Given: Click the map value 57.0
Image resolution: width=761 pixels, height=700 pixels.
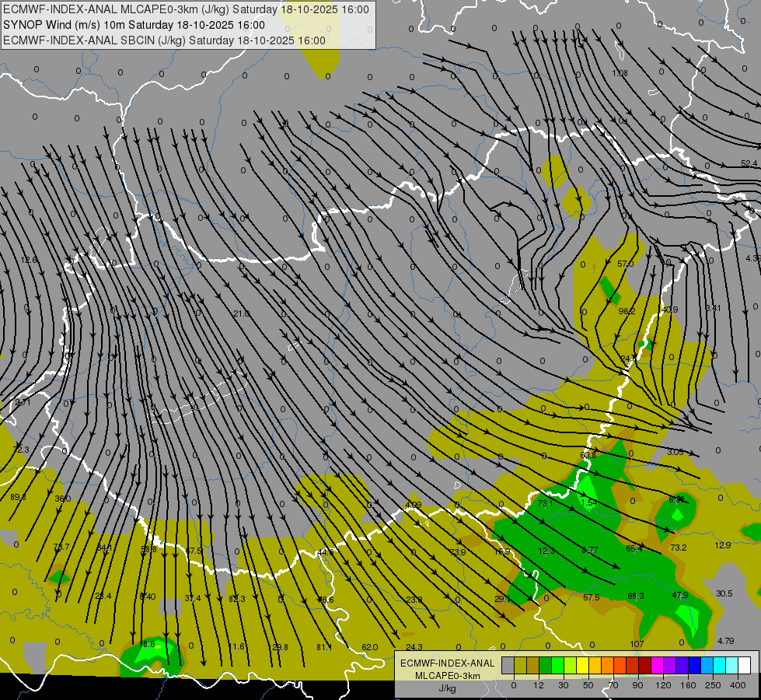Looking at the screenshot, I should (x=625, y=264).
